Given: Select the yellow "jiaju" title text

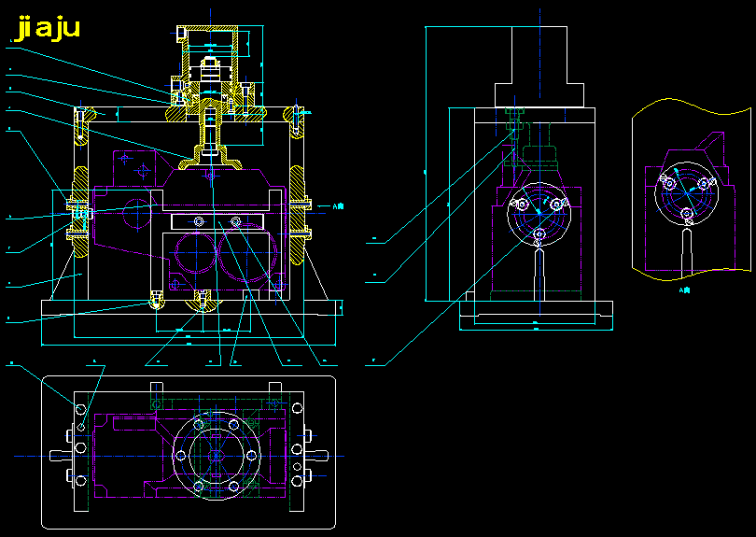Looking at the screenshot, I should [x=48, y=29].
